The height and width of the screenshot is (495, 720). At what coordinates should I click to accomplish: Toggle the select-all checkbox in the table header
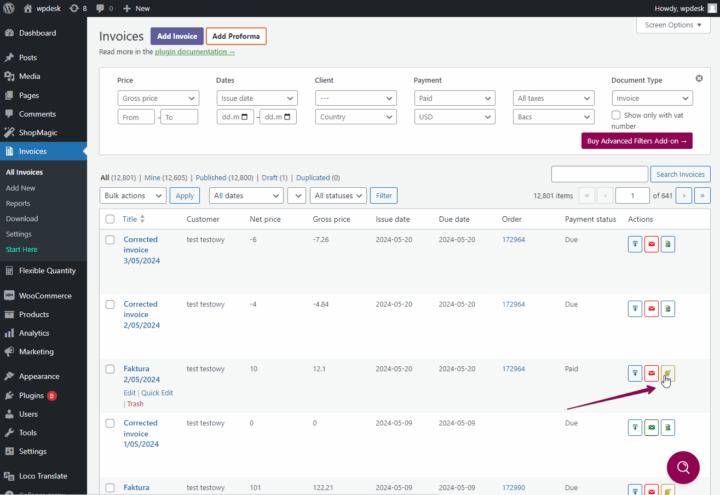[x=110, y=219]
